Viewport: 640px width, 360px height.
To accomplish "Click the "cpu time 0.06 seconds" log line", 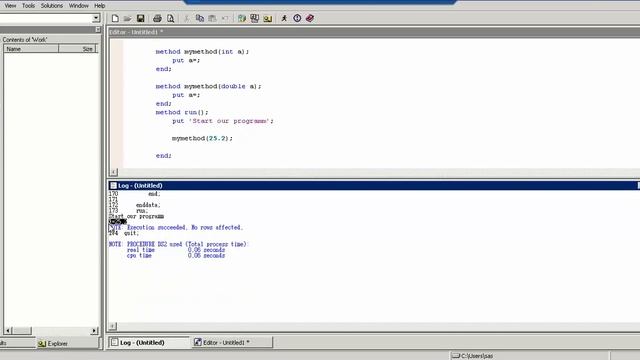I will 176,256.
